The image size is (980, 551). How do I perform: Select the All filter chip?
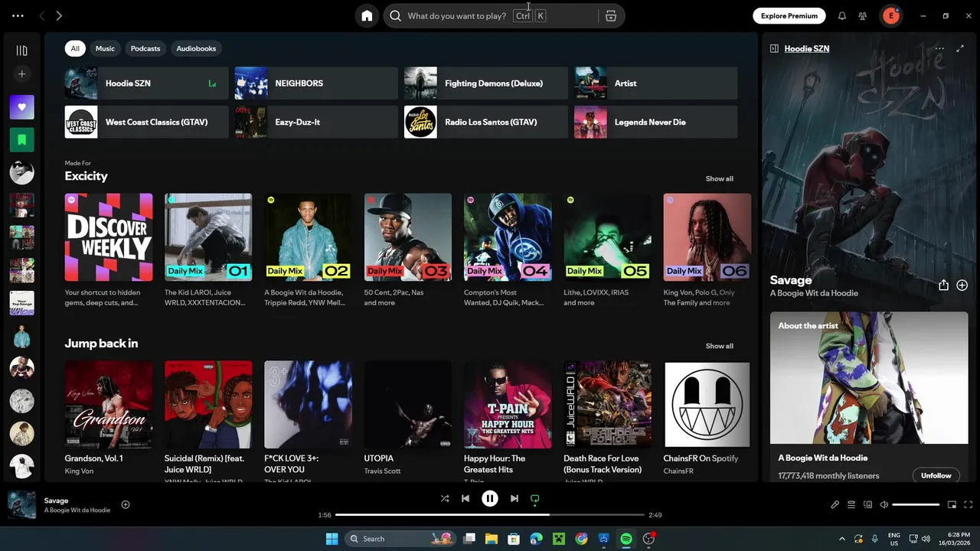tap(75, 48)
